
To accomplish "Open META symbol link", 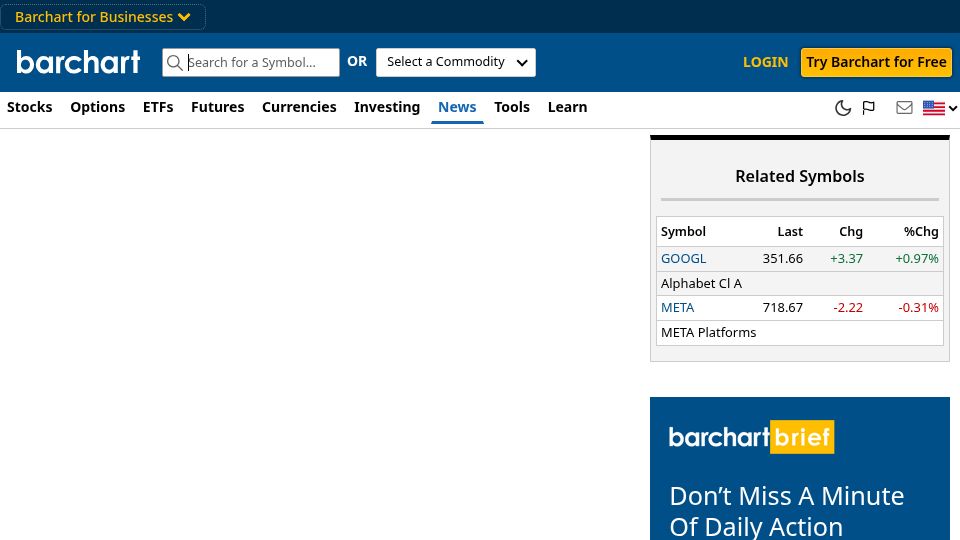I will tap(677, 307).
